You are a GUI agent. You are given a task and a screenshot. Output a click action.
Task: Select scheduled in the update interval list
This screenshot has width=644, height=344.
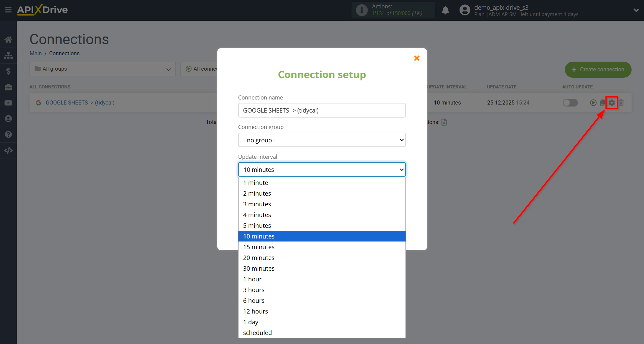coord(257,332)
